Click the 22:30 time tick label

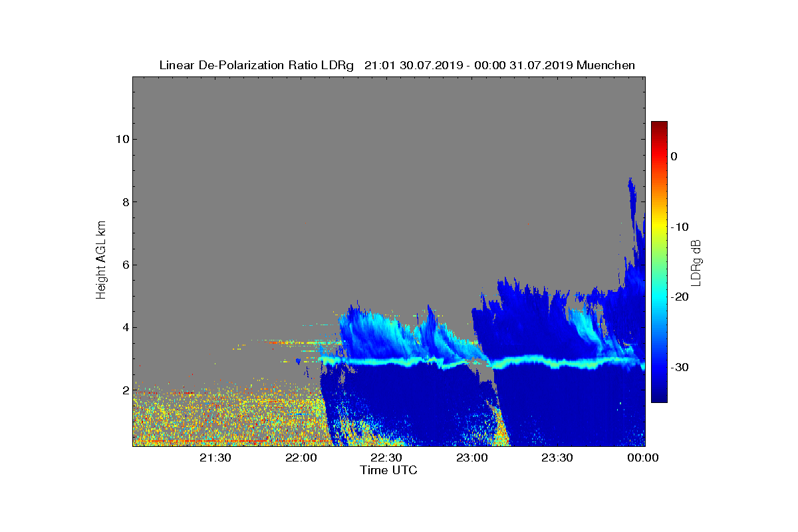click(386, 458)
